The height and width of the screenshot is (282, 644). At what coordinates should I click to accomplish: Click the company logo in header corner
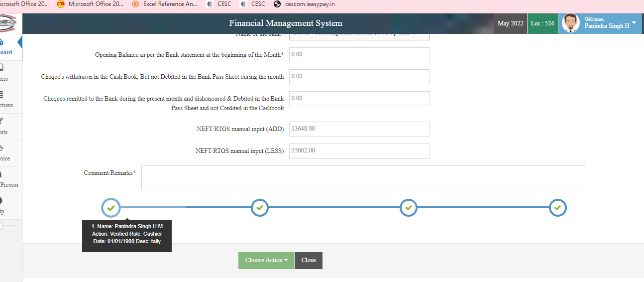(8, 23)
